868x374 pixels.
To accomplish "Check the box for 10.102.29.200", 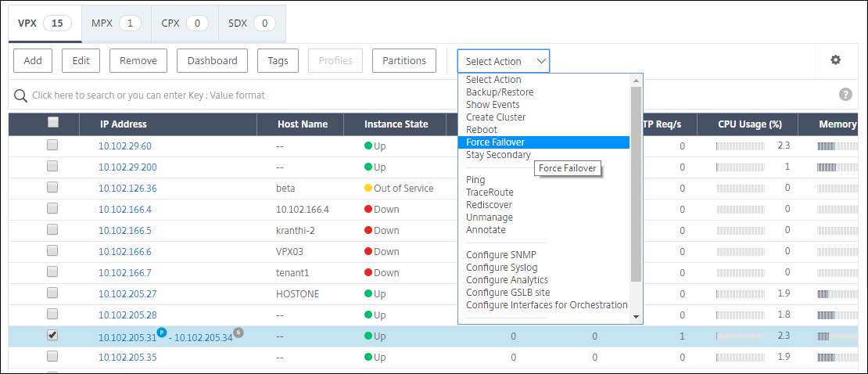I will (x=52, y=166).
